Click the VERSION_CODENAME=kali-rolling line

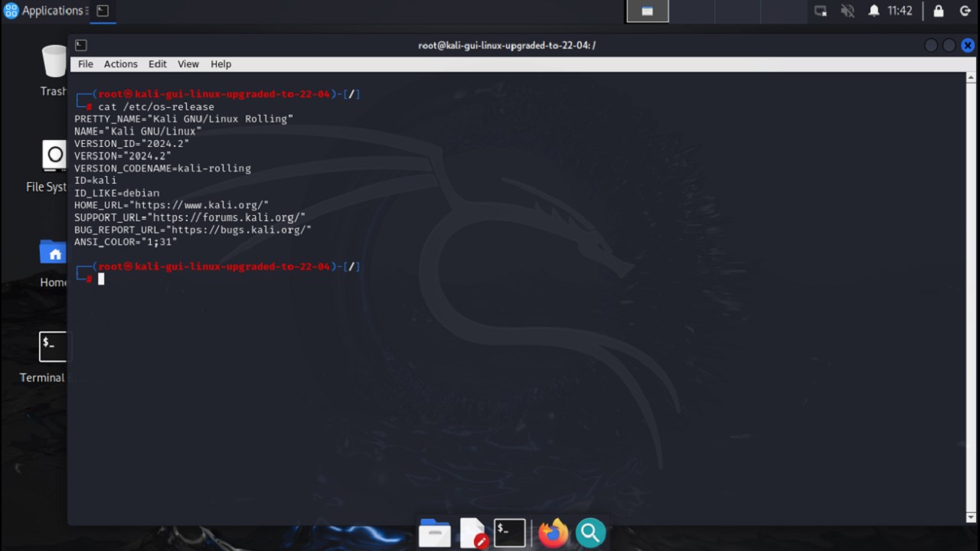(x=162, y=168)
